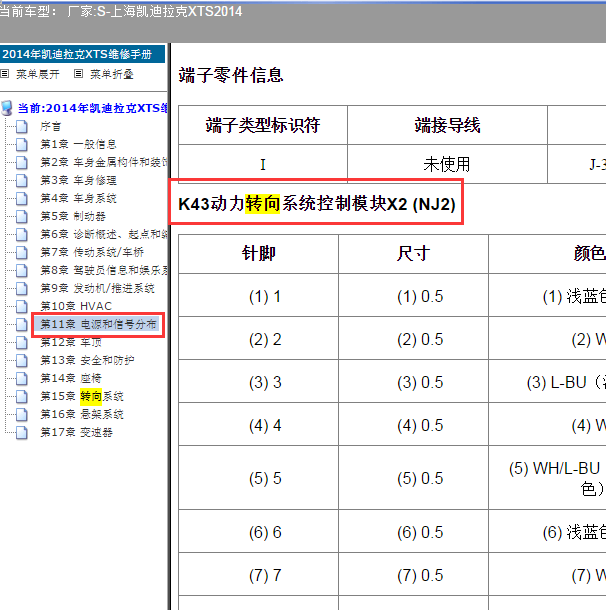The image size is (606, 610).
Task: Click the document icon beside 第16章 悬架系统
Action: [x=22, y=414]
